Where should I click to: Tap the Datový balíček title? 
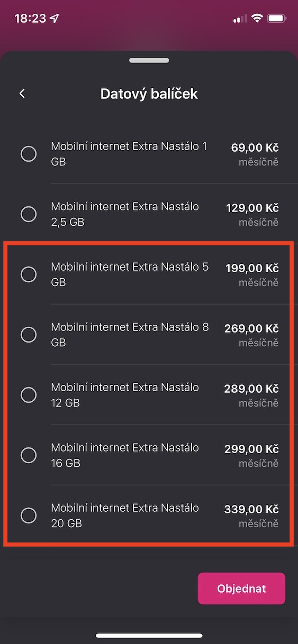coord(149,94)
